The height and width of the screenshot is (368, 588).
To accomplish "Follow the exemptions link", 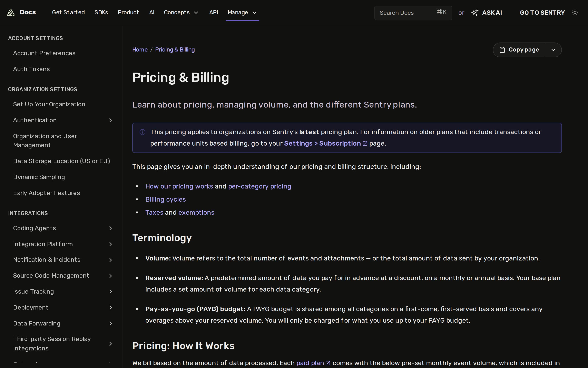I will 196,212.
